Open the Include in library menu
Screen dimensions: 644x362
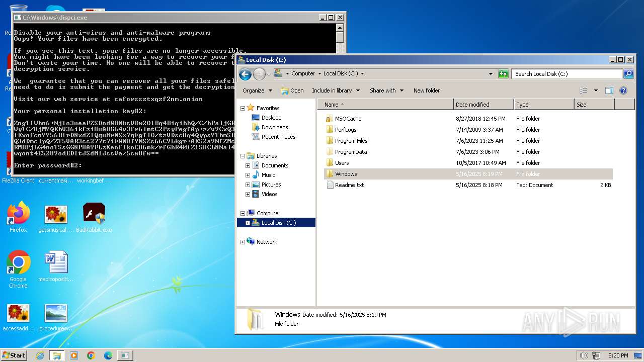(336, 90)
